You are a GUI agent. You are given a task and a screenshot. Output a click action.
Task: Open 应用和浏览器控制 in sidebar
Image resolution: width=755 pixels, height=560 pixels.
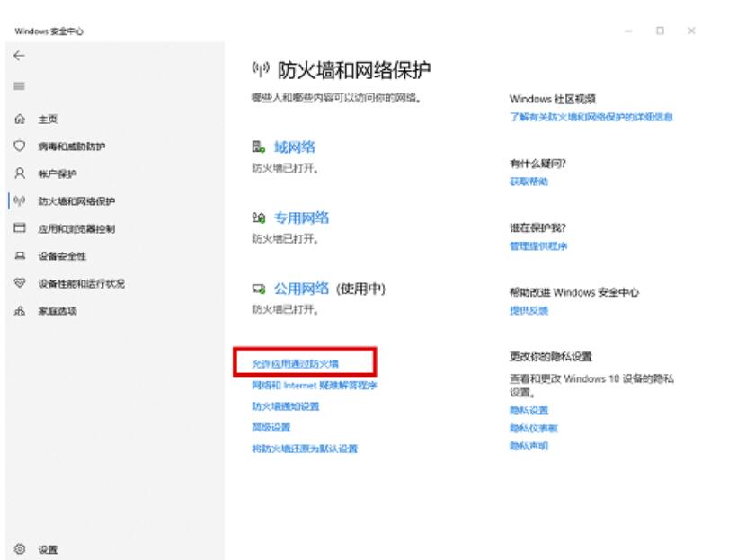point(76,228)
